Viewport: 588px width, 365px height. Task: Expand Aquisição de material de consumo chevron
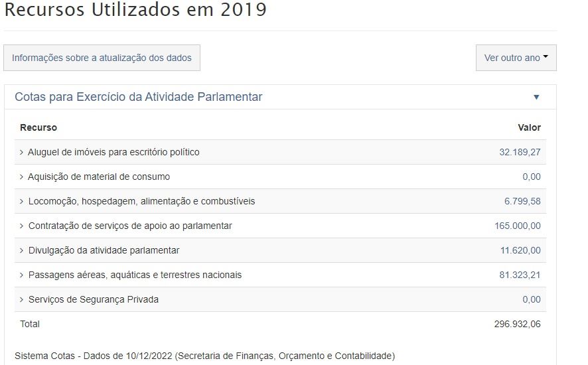tap(21, 177)
